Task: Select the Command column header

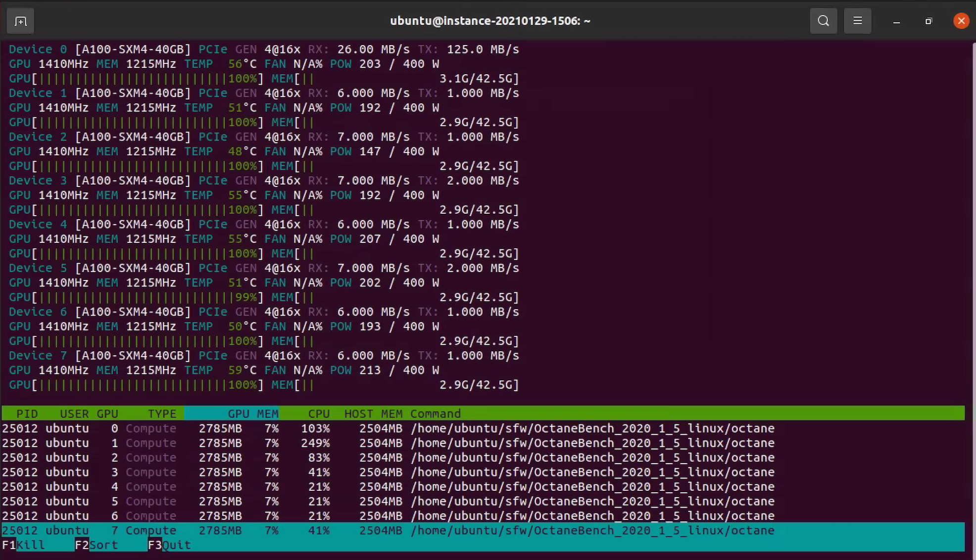Action: click(x=435, y=414)
